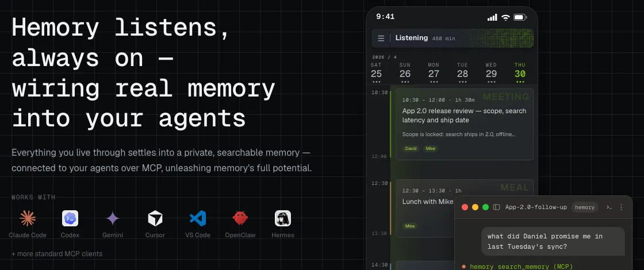Click the David tag on the meeting card
The image size is (644, 270).
411,149
